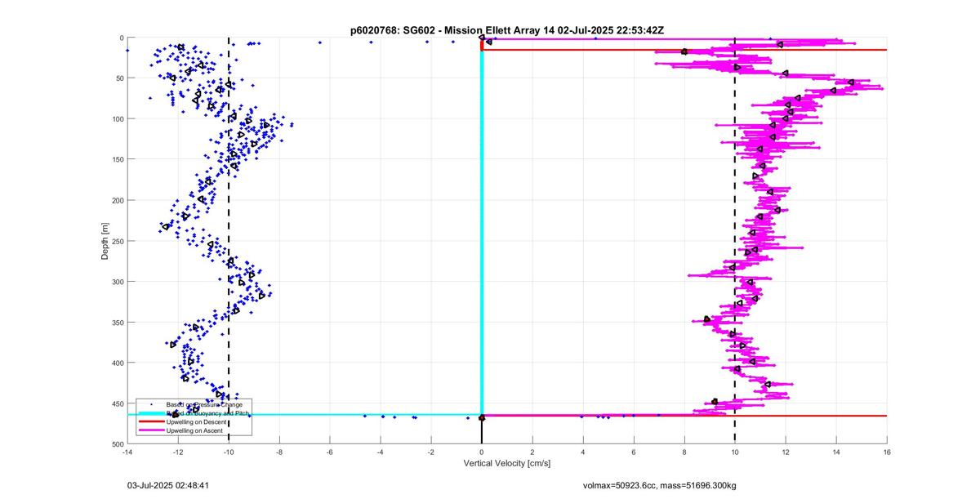Click depth axis tick label '50'
This screenshot has height=499, width=980.
[119, 78]
